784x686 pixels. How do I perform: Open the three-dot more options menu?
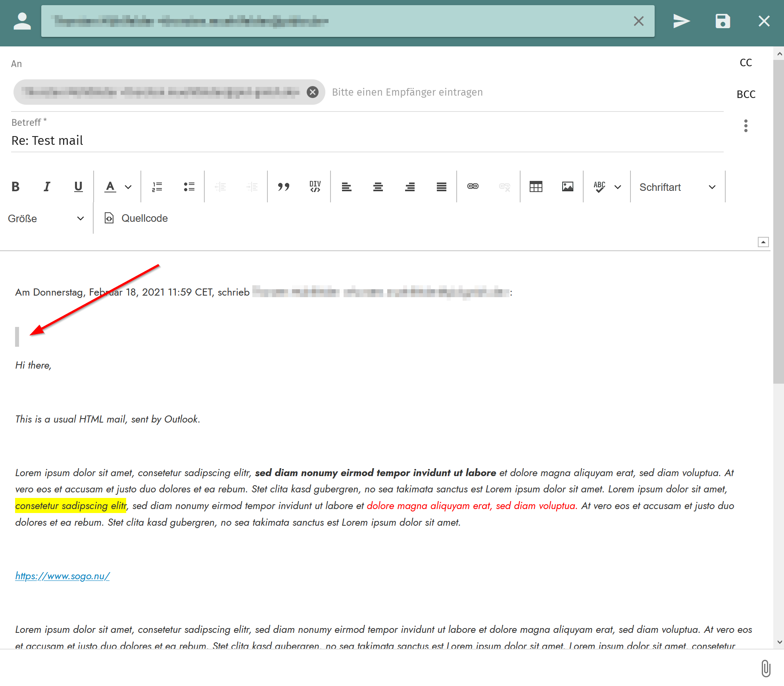point(746,126)
